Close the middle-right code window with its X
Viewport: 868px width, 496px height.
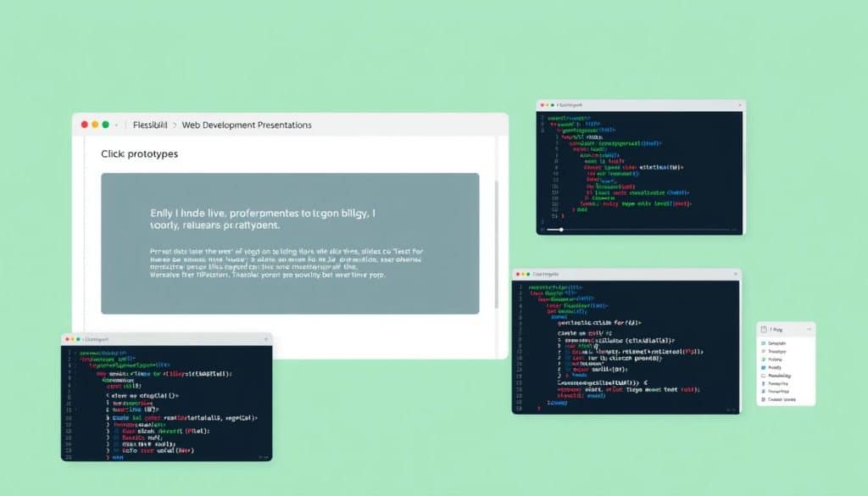735,274
